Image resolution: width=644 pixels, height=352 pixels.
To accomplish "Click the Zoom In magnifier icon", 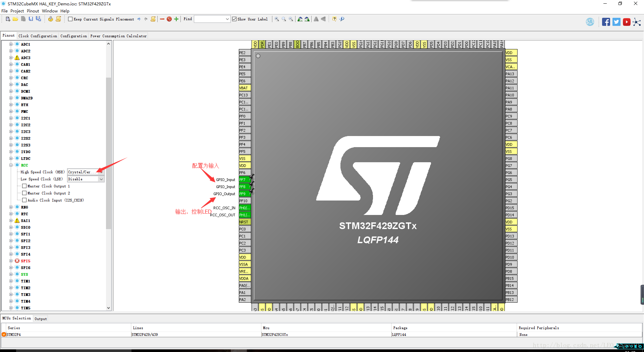I will (277, 19).
